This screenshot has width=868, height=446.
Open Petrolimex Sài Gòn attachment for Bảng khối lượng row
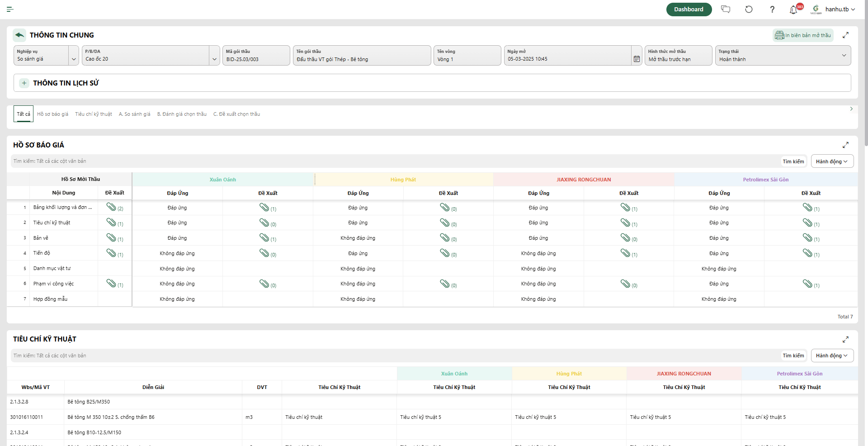click(x=807, y=207)
